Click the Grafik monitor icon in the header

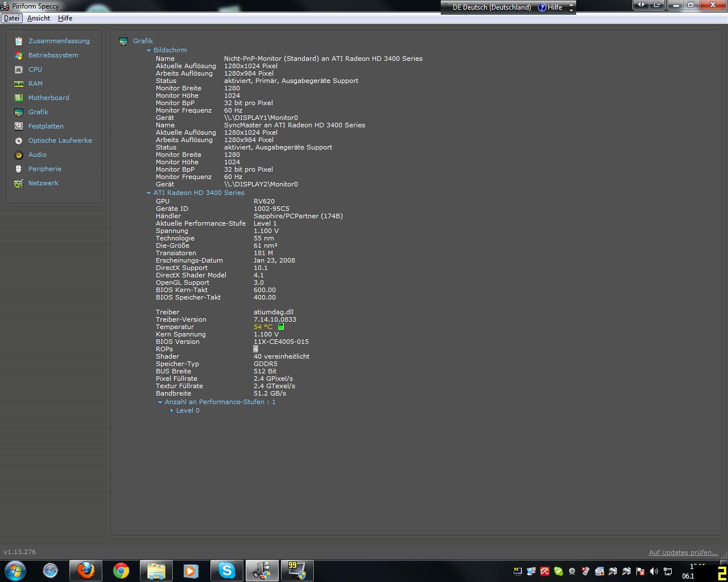pos(123,41)
